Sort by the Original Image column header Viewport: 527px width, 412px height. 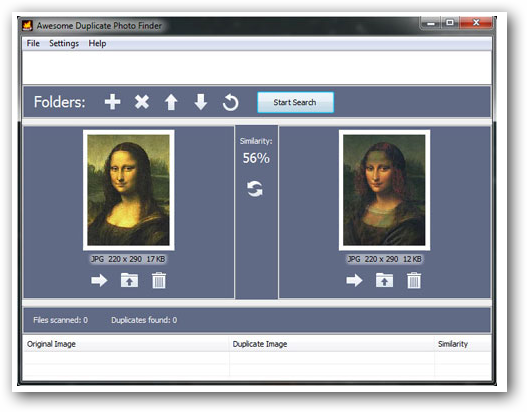[x=126, y=344]
